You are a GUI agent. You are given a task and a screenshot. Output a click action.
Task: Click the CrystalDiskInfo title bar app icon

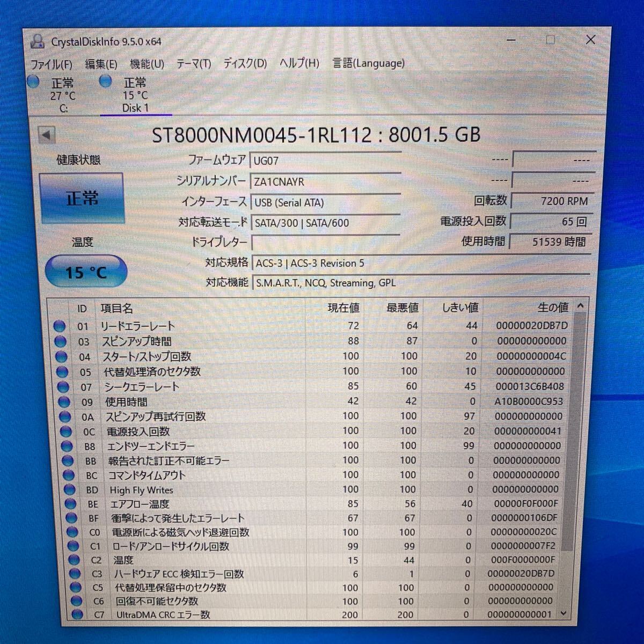click(38, 41)
